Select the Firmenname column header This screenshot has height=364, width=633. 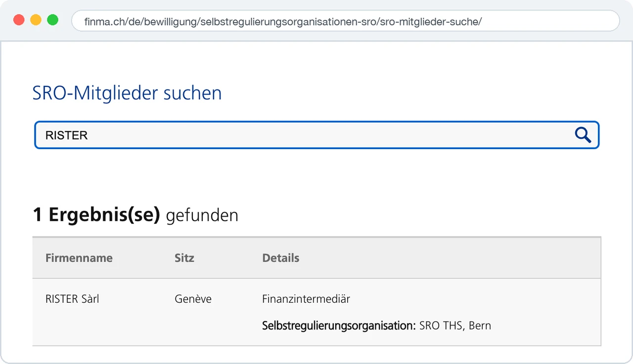79,258
